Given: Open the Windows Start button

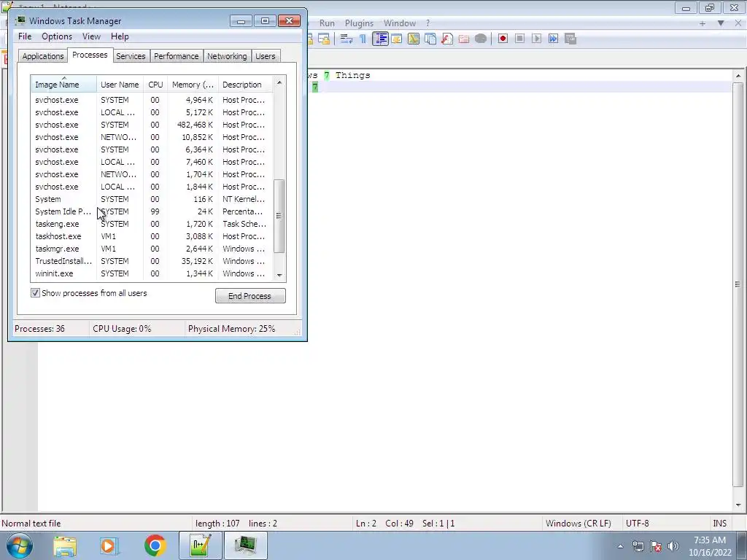Looking at the screenshot, I should coord(19,545).
